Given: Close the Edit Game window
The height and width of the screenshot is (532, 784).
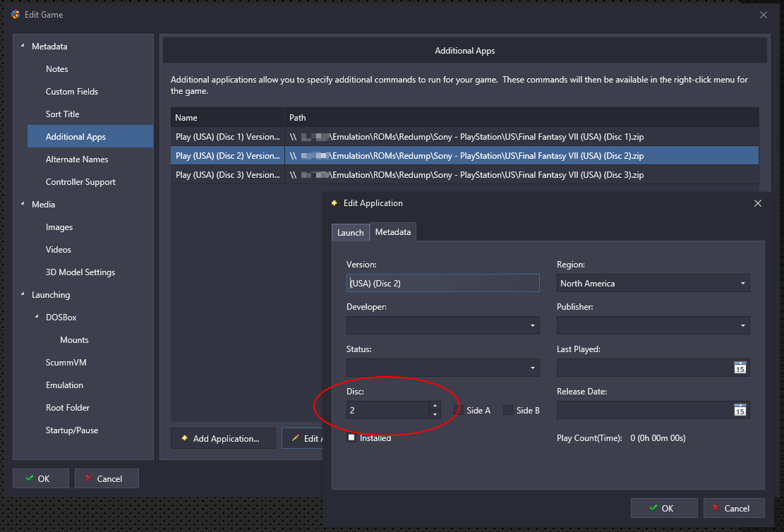Looking at the screenshot, I should (x=764, y=15).
